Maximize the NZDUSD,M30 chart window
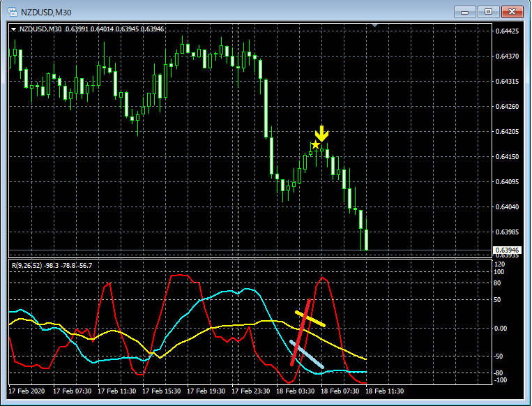The image size is (532, 406). pos(488,12)
